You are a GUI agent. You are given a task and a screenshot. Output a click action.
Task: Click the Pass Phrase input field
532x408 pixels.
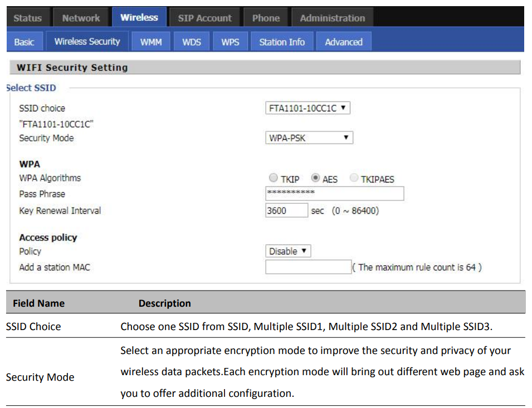335,194
